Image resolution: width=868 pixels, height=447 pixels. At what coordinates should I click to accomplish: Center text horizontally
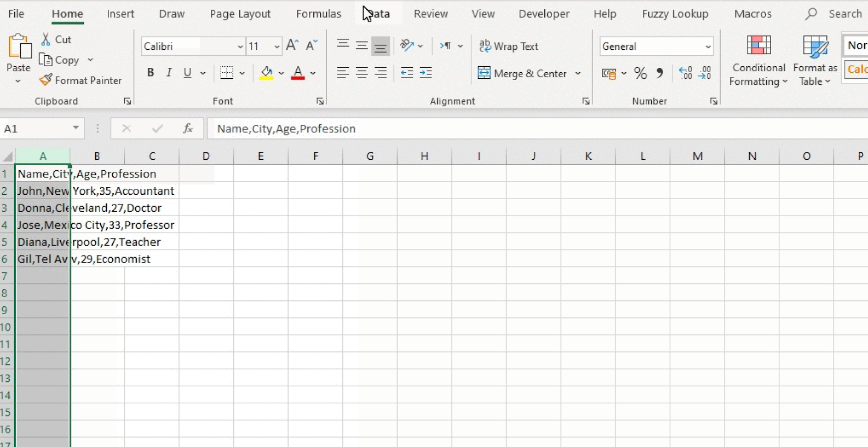361,72
